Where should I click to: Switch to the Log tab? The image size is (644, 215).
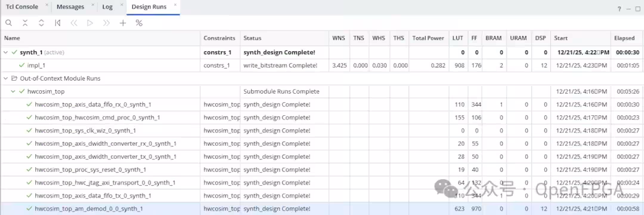click(107, 7)
